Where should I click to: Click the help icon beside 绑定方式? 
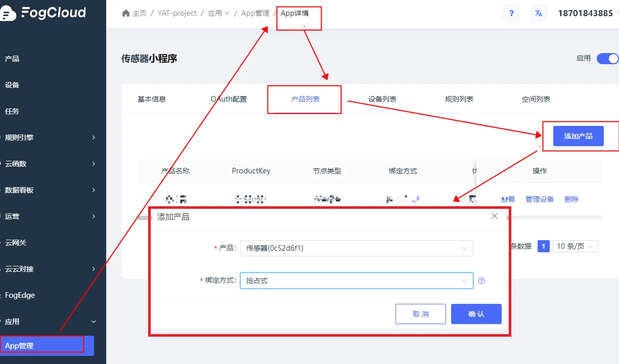tap(481, 281)
